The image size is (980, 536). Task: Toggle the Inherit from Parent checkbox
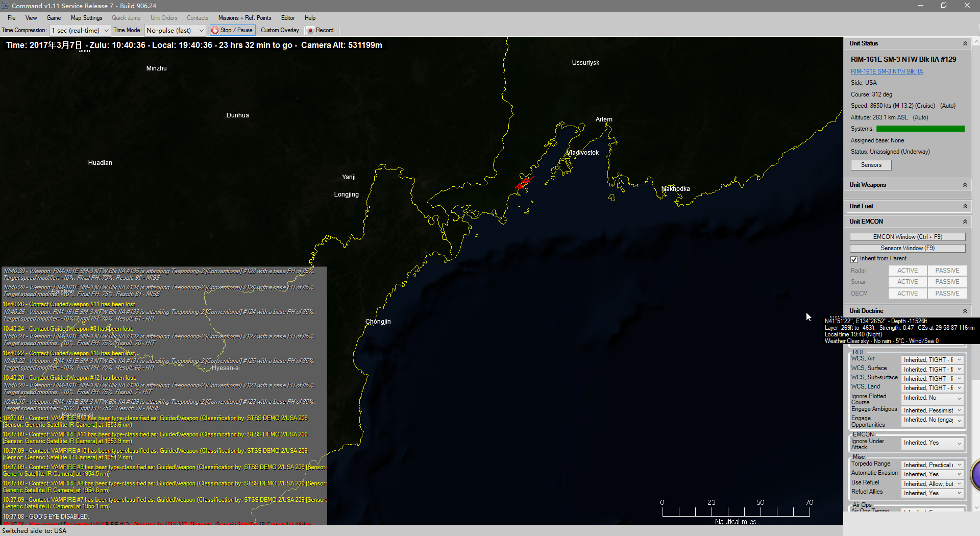[854, 259]
